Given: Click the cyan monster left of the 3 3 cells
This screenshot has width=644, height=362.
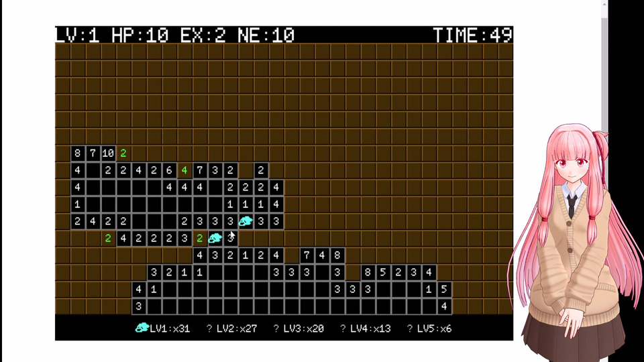Looking at the screenshot, I should [246, 221].
